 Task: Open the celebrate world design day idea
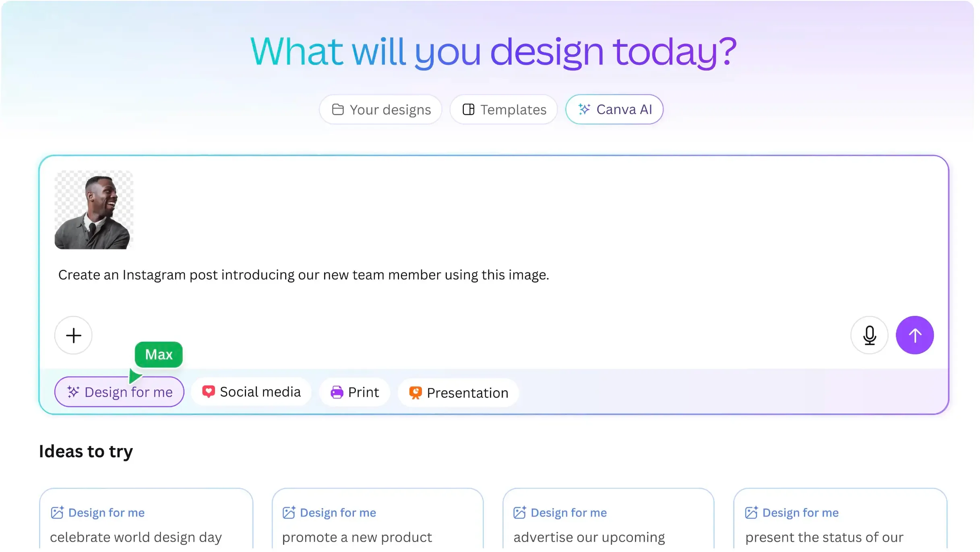[146, 524]
